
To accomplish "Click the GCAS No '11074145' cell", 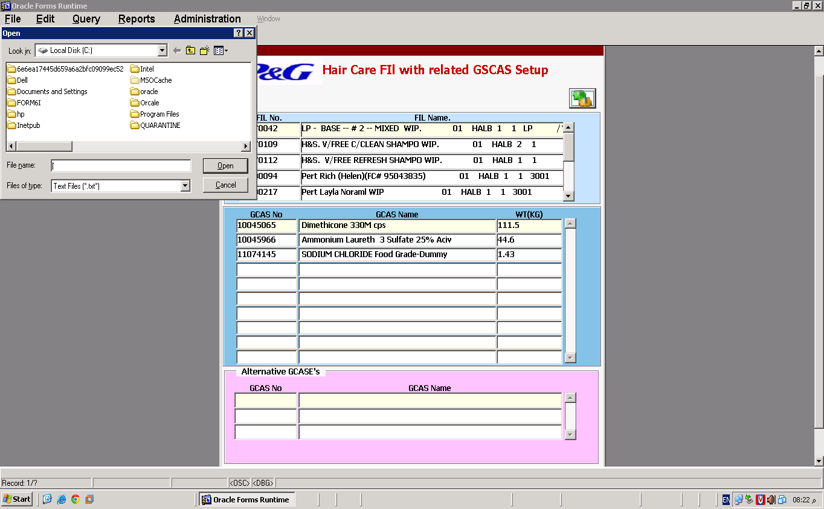I will pyautogui.click(x=266, y=255).
